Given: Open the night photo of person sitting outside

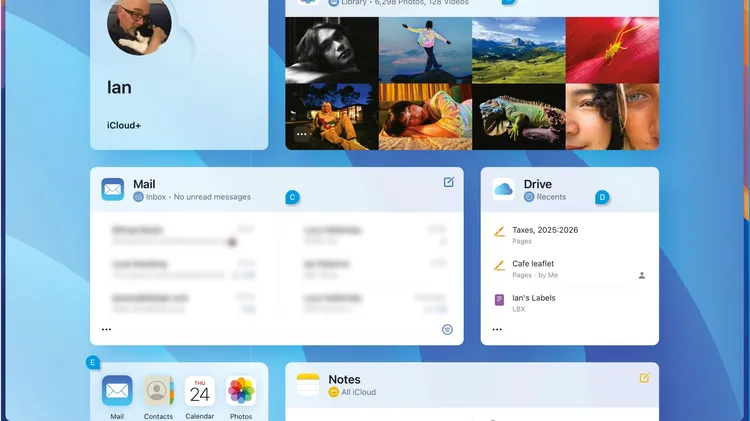Looking at the screenshot, I should (x=332, y=117).
